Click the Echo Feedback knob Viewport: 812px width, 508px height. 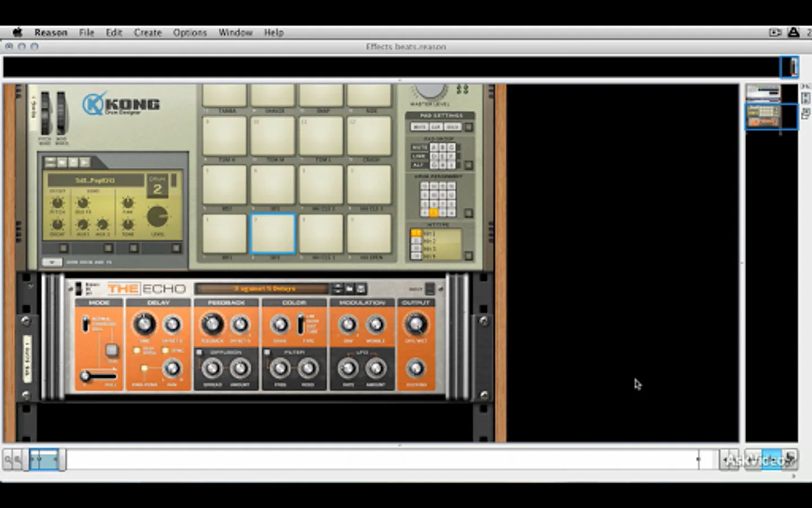point(212,324)
